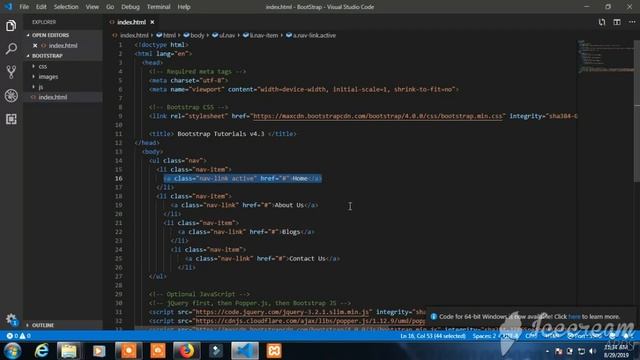The width and height of the screenshot is (640, 360).
Task: Open the Help menu
Action: point(184,7)
